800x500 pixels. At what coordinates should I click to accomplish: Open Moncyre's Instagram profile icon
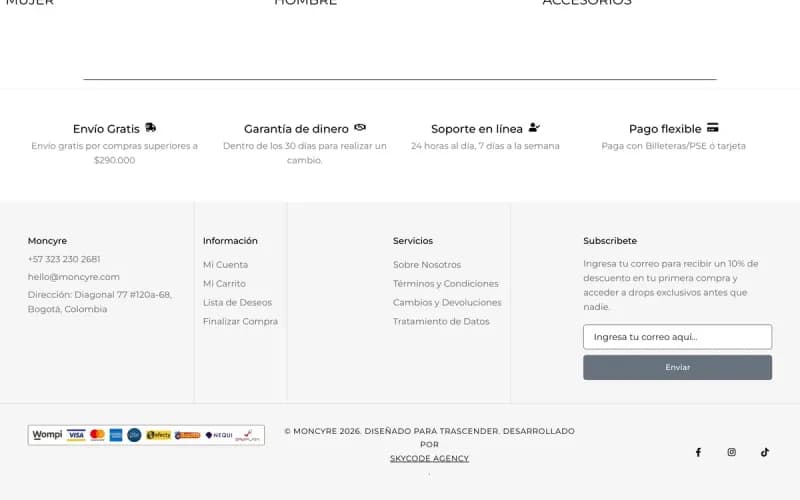tap(732, 452)
